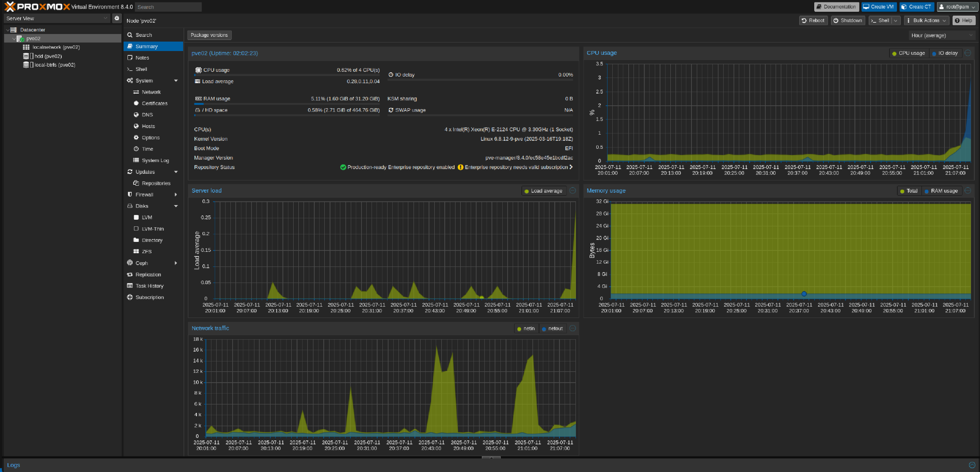This screenshot has width=980, height=472.
Task: Click the Repositories files icon
Action: [136, 183]
